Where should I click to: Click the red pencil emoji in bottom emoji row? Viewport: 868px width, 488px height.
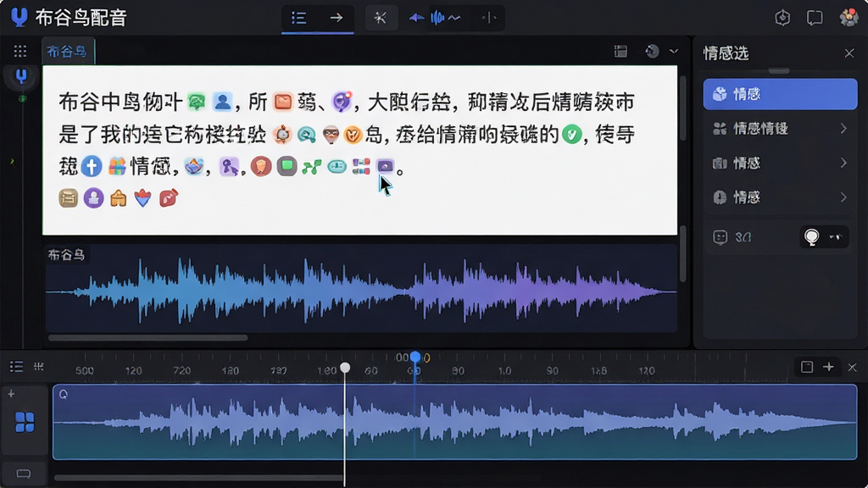pos(169,197)
